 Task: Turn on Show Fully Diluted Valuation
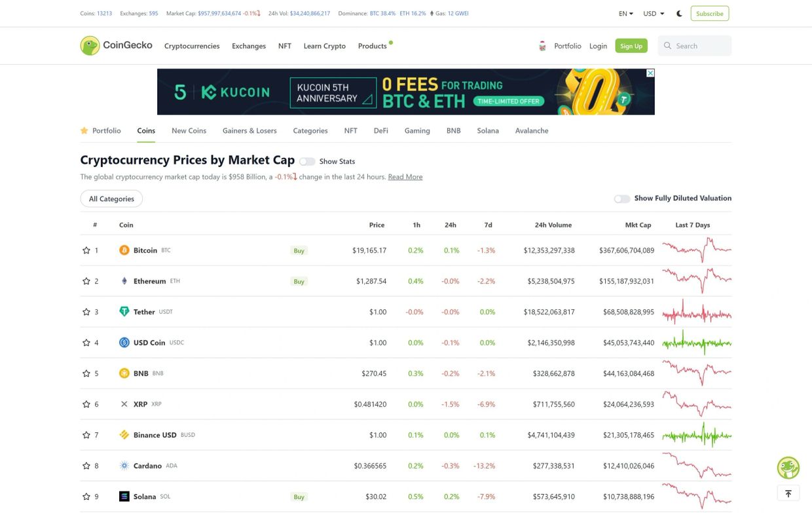[x=622, y=199]
